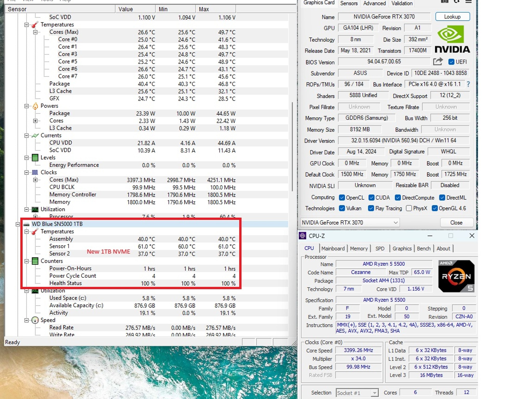Click Counters green icon
This screenshot has height=399, width=532.
pos(35,261)
